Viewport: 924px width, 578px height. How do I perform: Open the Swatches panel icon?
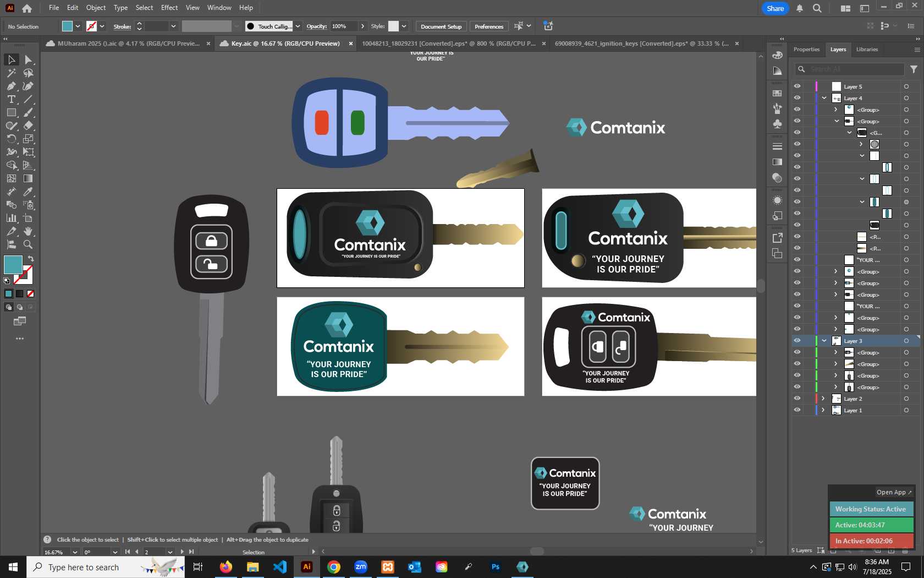pos(777,93)
